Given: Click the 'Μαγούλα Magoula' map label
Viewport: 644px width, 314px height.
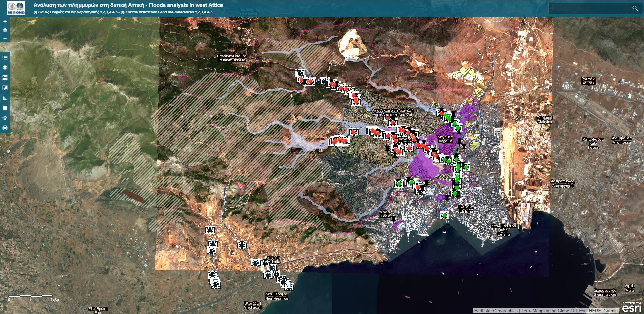Looking at the screenshot, I should tap(445, 139).
